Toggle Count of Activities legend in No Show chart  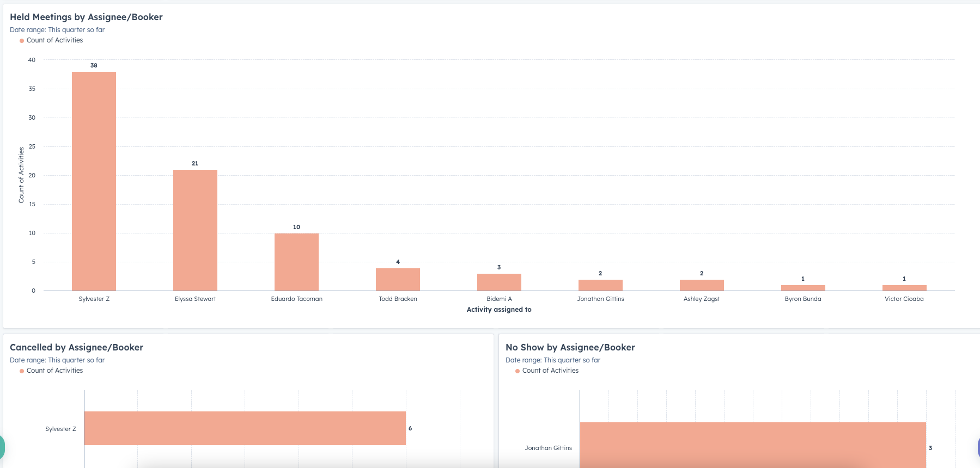point(550,371)
